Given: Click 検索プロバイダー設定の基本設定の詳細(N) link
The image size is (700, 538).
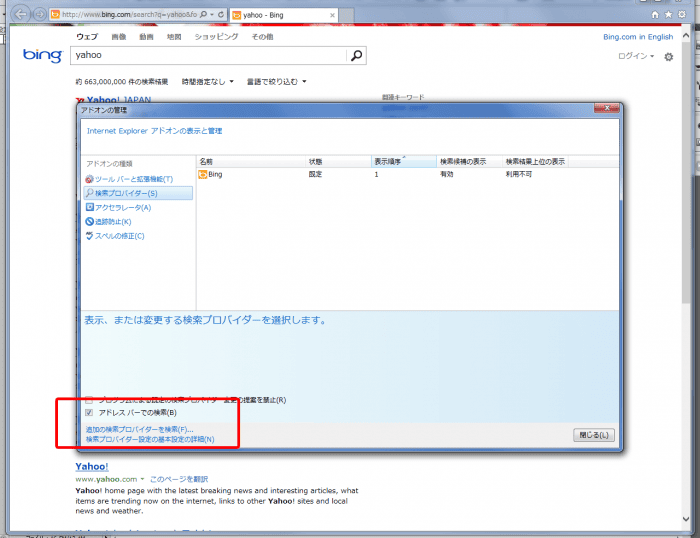Looking at the screenshot, I should point(150,440).
